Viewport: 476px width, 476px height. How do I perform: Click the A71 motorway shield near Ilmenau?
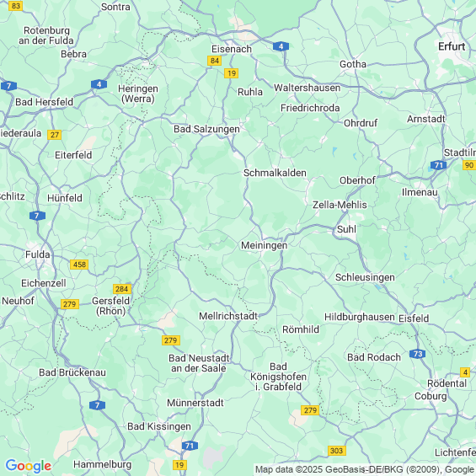438,165
